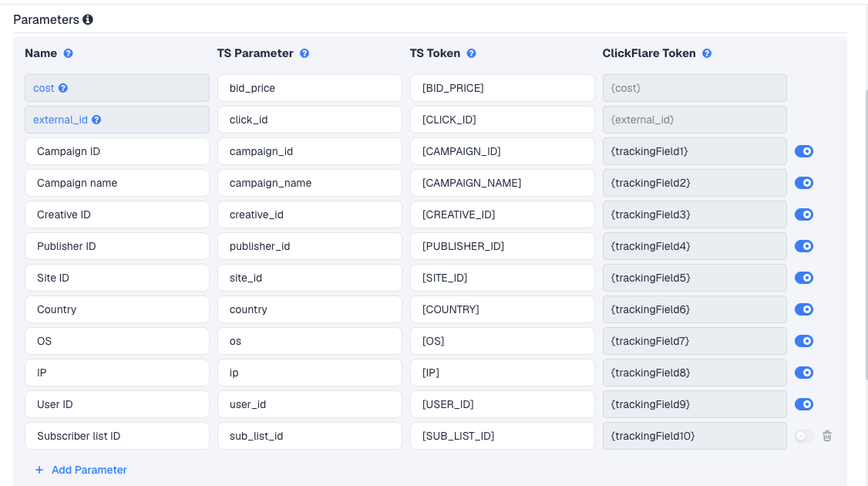The height and width of the screenshot is (486, 868).
Task: Click the {trackingField10} token field
Action: coord(695,436)
